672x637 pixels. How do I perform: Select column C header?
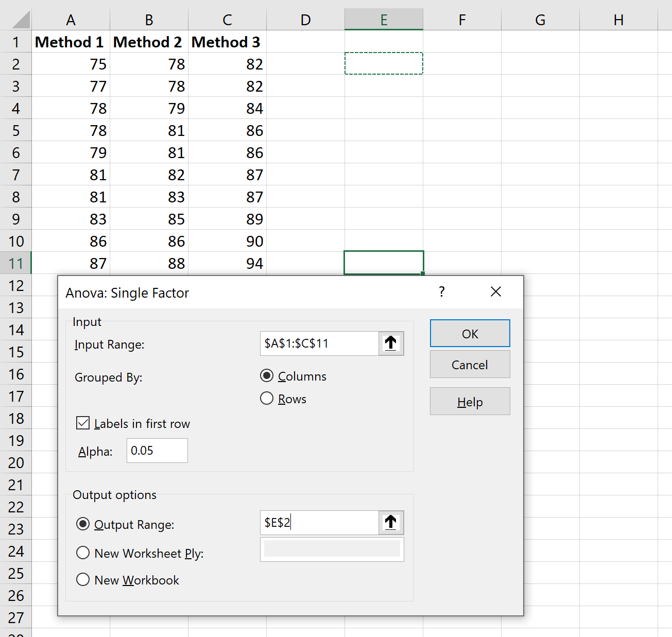228,20
